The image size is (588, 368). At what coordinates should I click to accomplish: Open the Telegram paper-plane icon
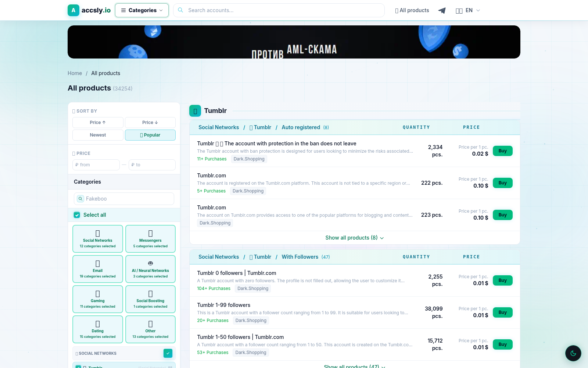point(442,10)
